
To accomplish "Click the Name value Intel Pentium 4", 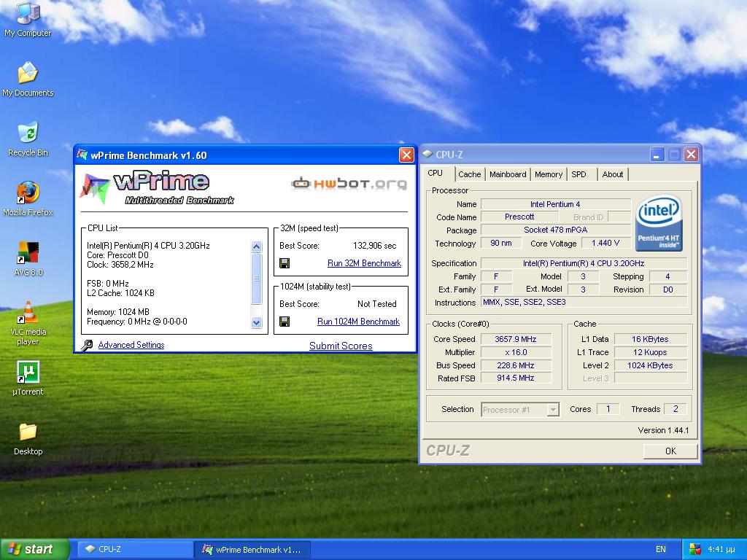I will coord(555,204).
